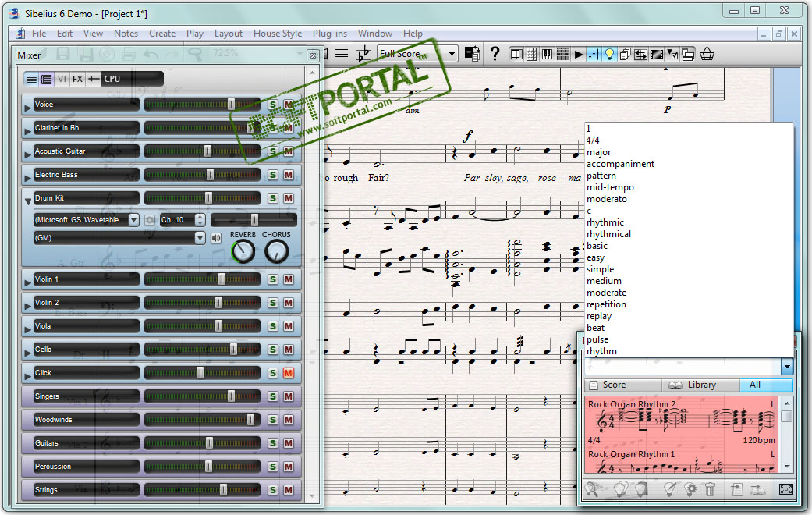This screenshot has height=515, width=812.
Task: Click the switch between score and part icon
Action: click(472, 54)
